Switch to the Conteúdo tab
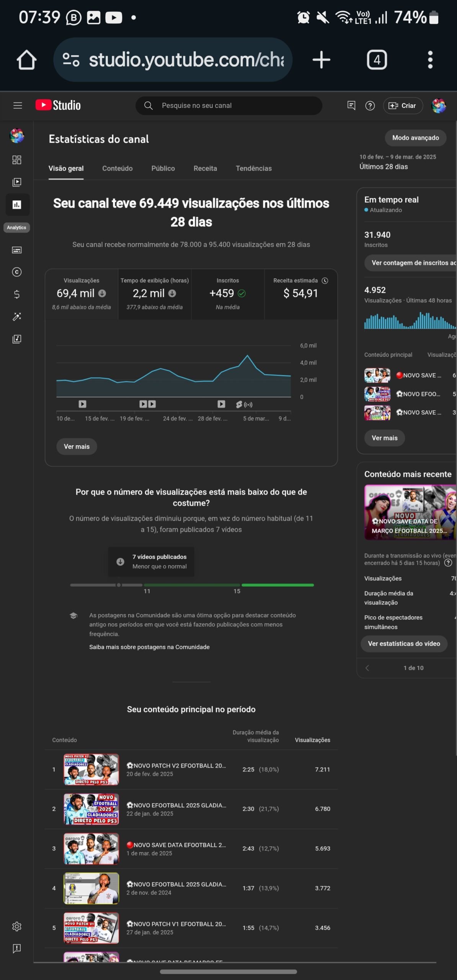Screen dimensions: 457x980 (x=118, y=168)
